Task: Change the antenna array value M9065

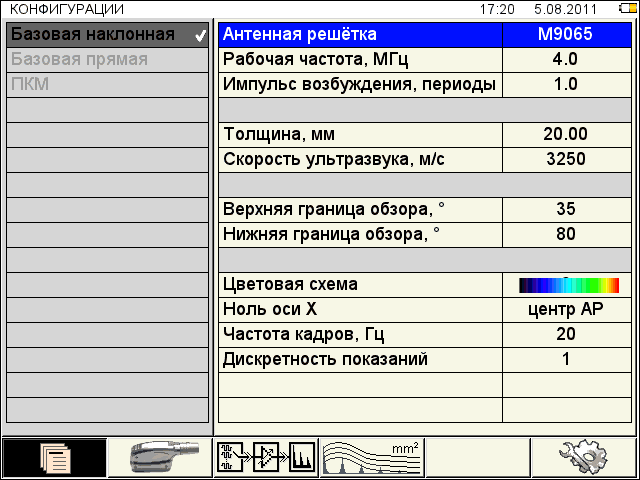Action: [567, 35]
